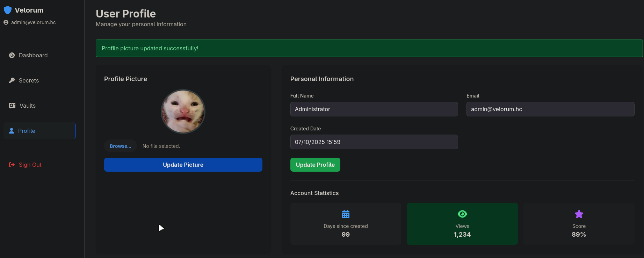The height and width of the screenshot is (258, 644).
Task: Click the purple star icon above Score
Action: tap(579, 214)
